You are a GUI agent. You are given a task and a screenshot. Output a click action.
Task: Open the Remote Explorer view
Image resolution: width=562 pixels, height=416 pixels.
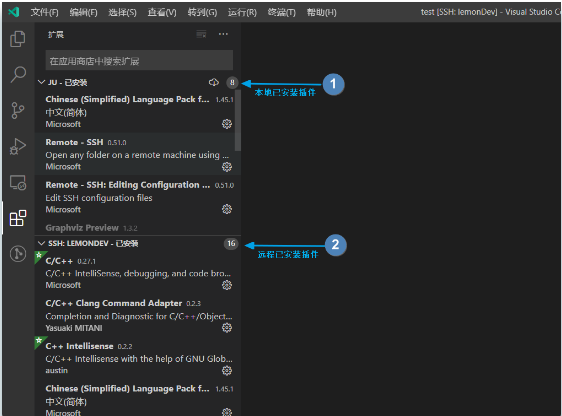pyautogui.click(x=18, y=182)
